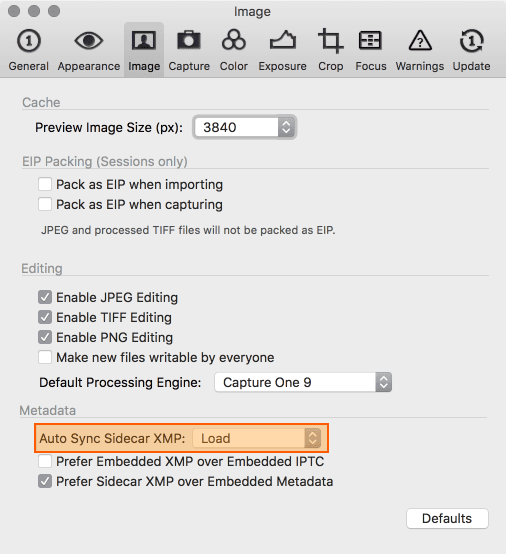Screen dimensions: 506x554
Task: Switch to Appearance preferences eye icon
Action: (89, 41)
